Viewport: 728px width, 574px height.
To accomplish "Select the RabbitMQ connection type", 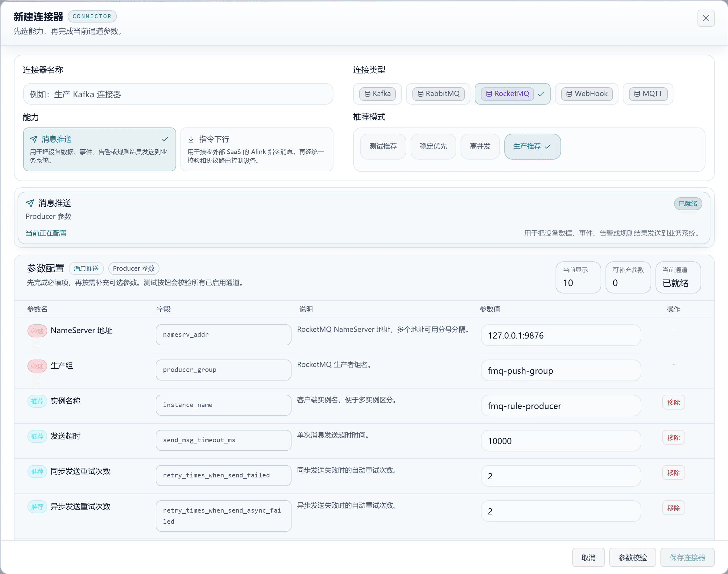I will pos(438,94).
